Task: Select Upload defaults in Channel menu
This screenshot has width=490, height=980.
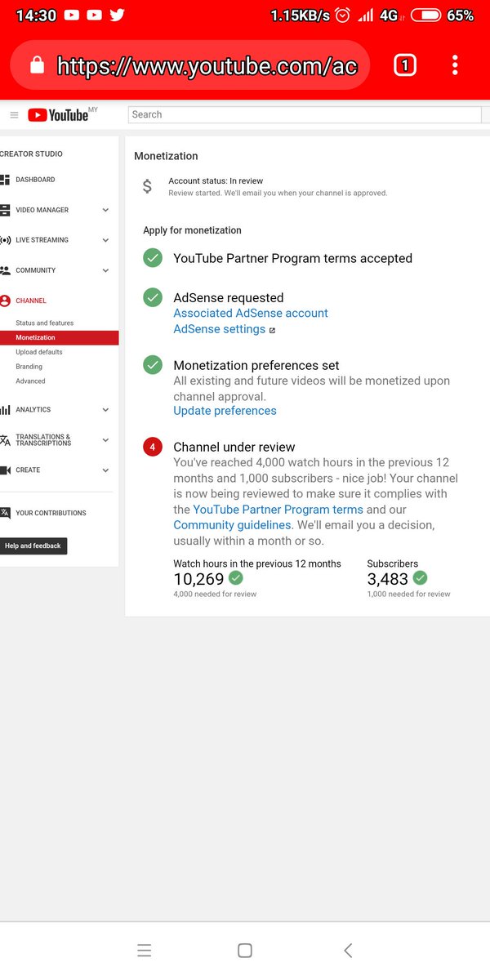Action: point(39,352)
